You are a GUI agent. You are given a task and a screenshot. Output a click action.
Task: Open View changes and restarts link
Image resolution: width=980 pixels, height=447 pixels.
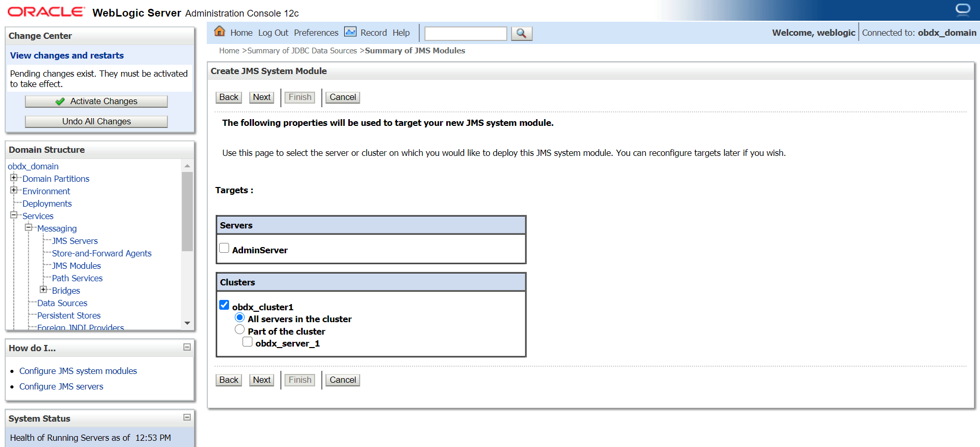(x=67, y=55)
